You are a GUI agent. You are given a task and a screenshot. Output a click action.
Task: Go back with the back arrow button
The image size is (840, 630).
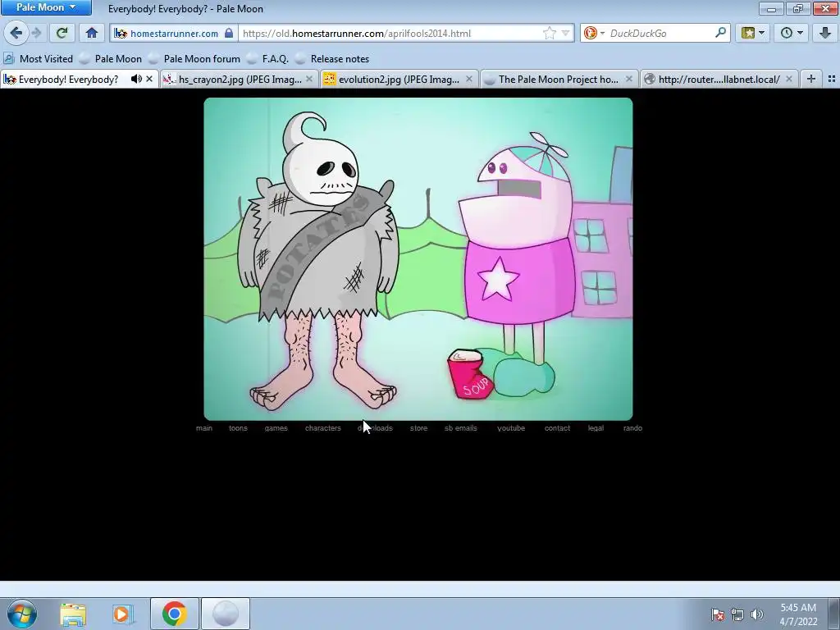point(16,33)
